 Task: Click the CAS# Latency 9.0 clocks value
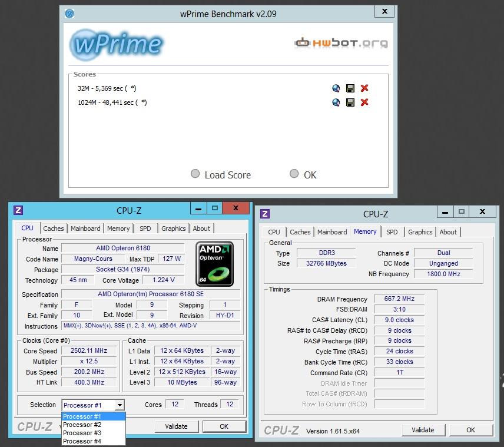point(399,320)
